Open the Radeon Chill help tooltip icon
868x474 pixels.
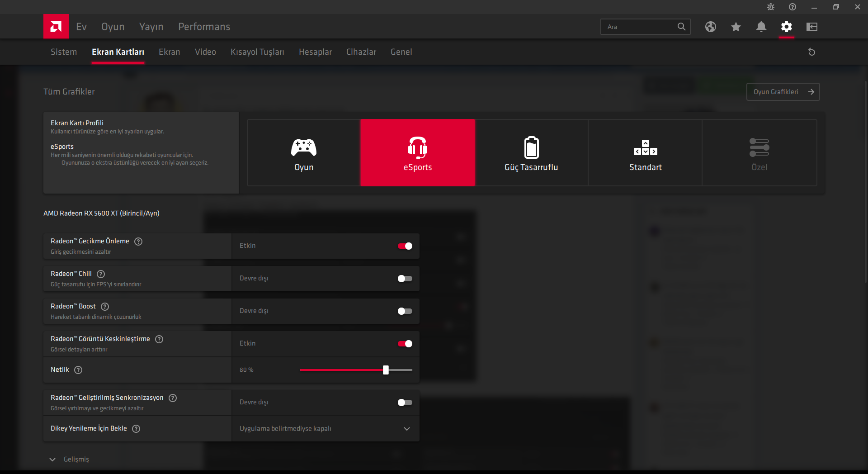[x=100, y=274]
